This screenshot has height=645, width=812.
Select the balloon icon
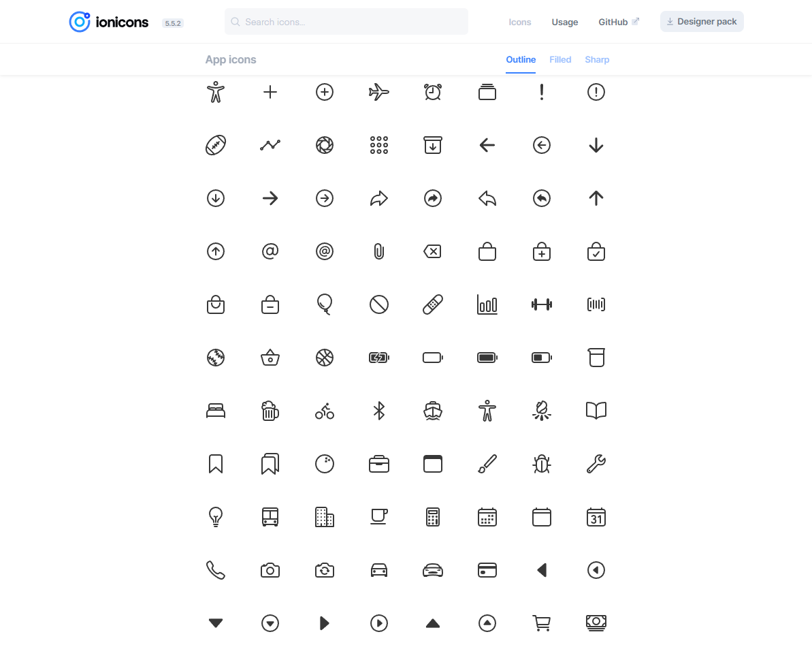[x=324, y=304]
